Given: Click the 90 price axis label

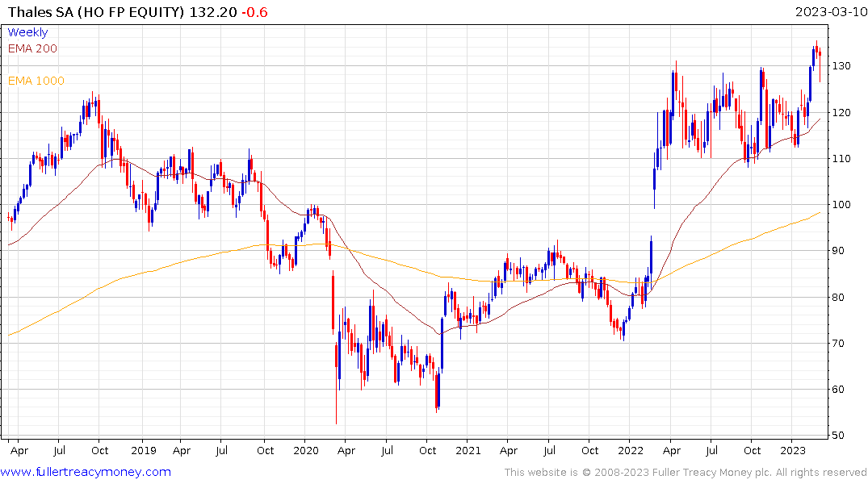Looking at the screenshot, I should pos(838,251).
